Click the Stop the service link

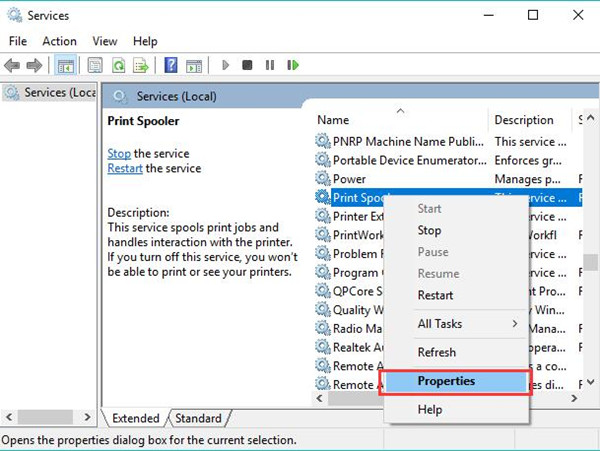(x=119, y=153)
